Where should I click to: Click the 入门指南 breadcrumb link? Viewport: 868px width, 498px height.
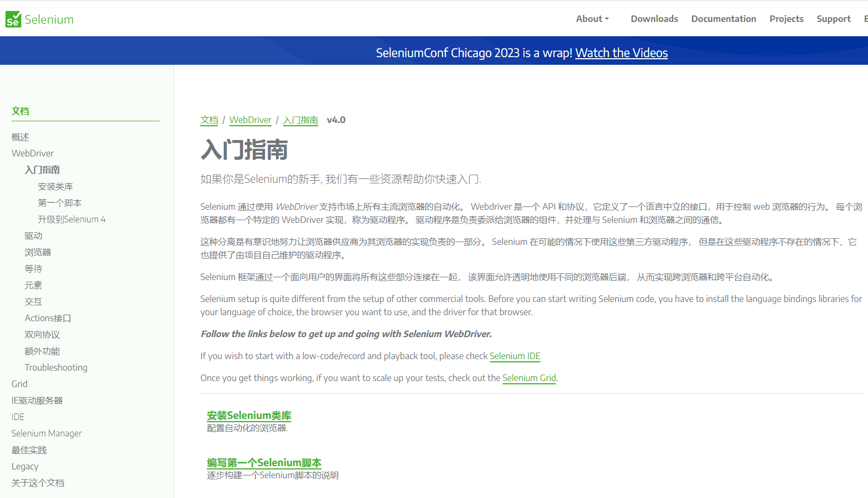click(x=301, y=120)
